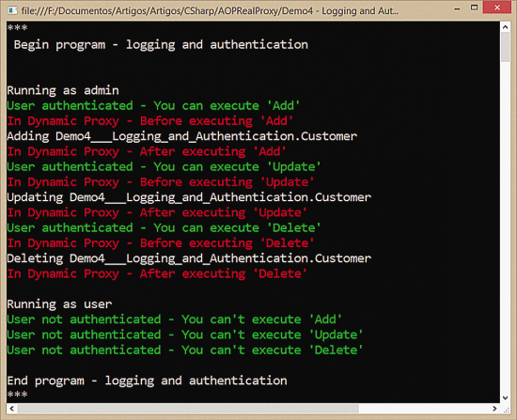
Task: Click the 'Deleting Demo4' customer line
Action: click(189, 258)
